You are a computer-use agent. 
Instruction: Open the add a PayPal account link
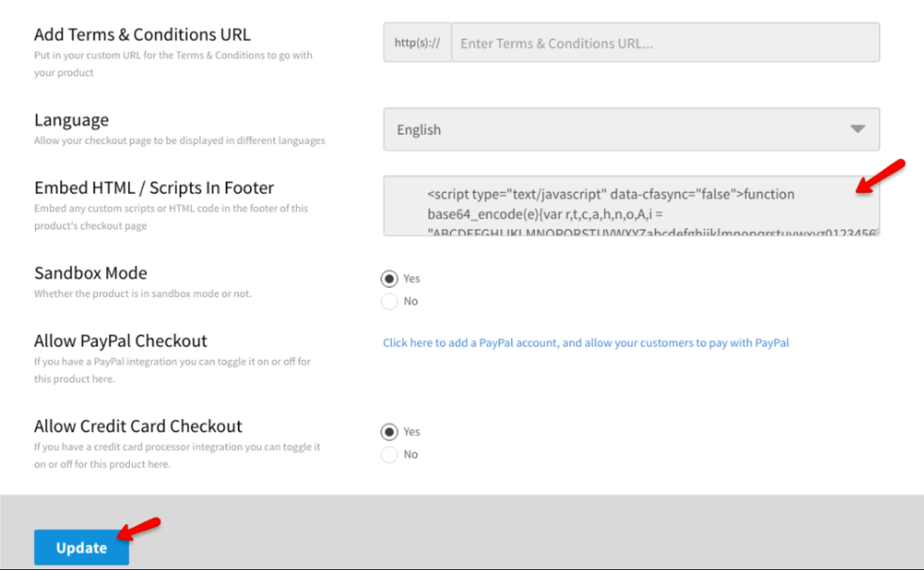pos(585,343)
